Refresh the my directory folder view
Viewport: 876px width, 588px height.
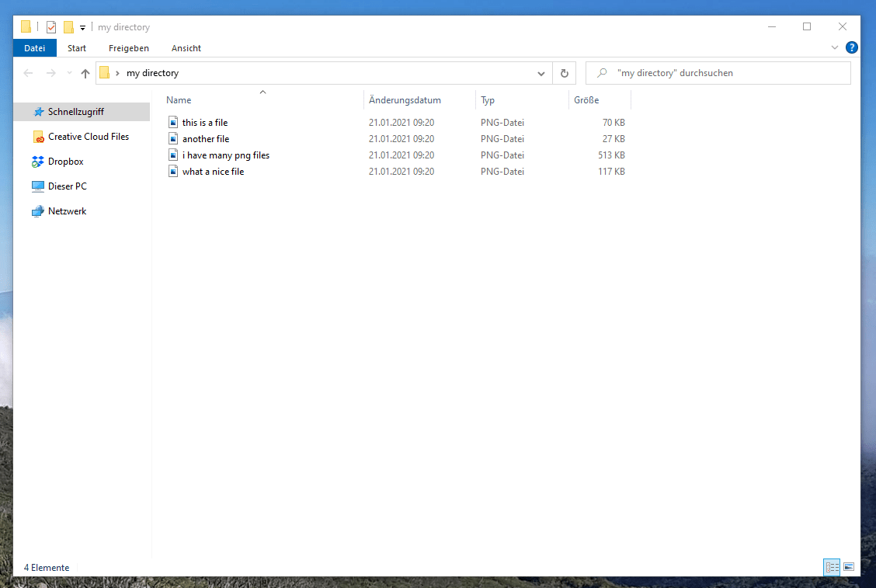565,73
